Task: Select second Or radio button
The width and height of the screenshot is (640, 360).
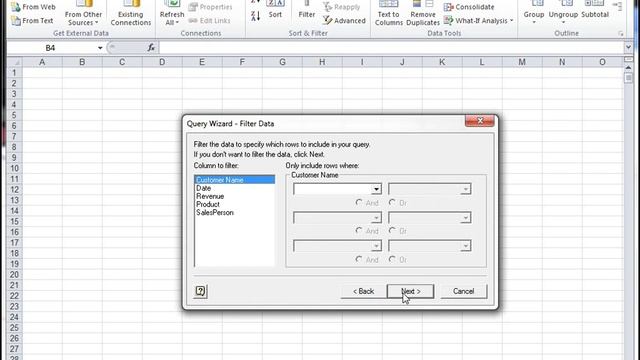Action: (392, 231)
